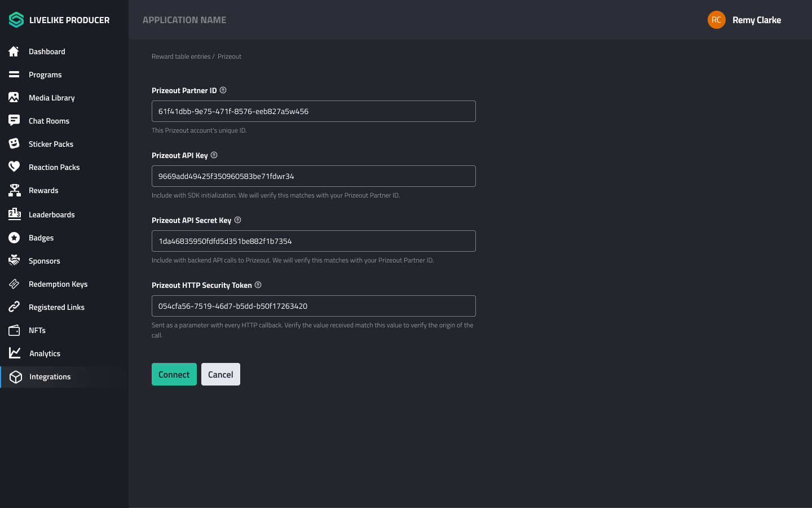Select Badges menu label
The image size is (812, 508).
pos(41,238)
